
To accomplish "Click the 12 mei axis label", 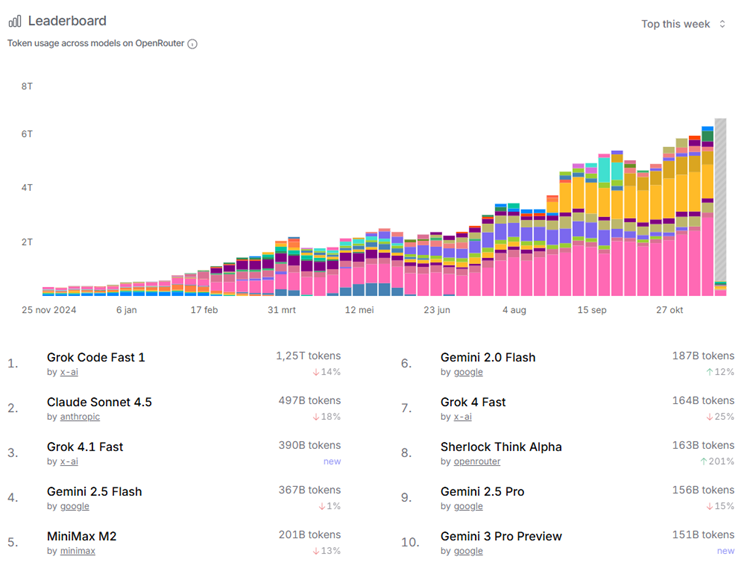I will (x=359, y=310).
